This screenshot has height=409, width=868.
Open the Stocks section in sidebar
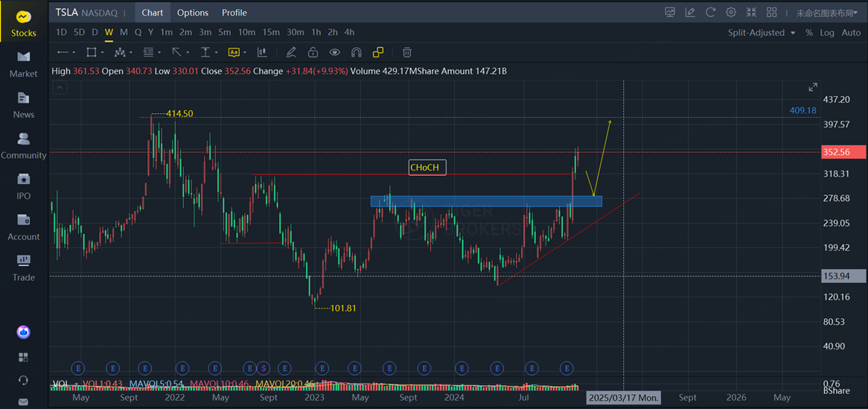(24, 24)
